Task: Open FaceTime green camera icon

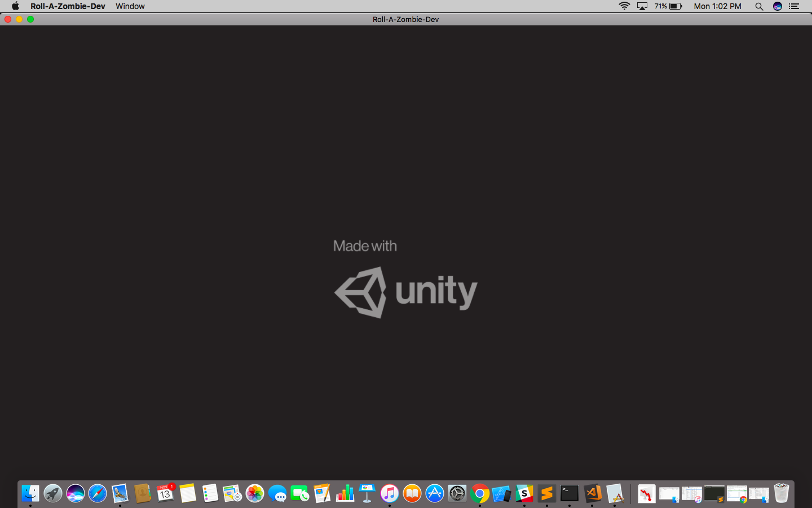Action: click(300, 493)
